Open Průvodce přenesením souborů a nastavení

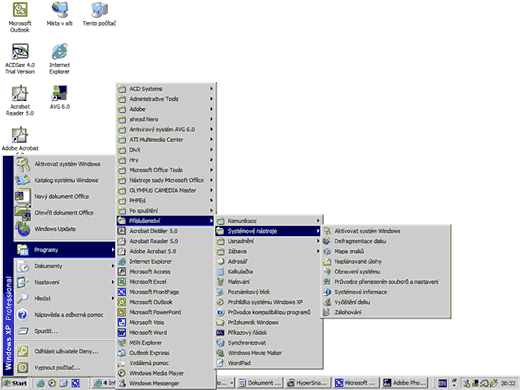coord(386,282)
